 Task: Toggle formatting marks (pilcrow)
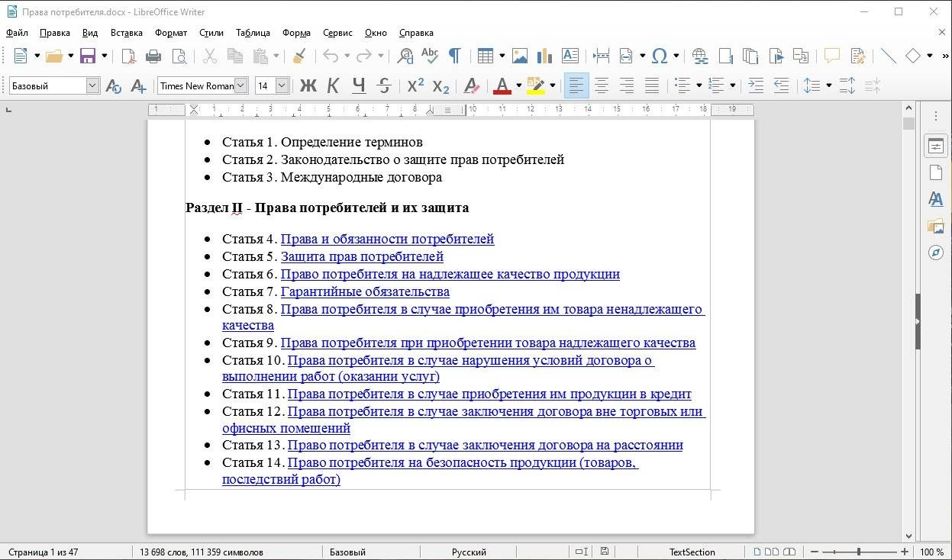455,56
